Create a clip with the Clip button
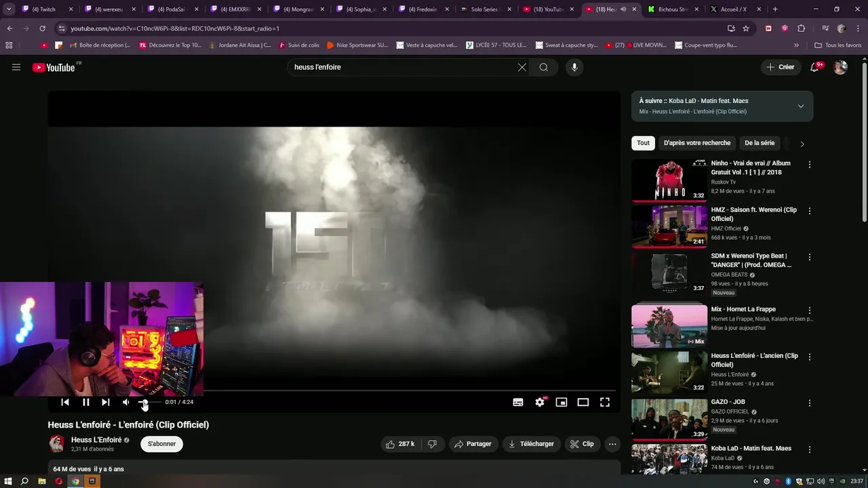Viewport: 868px width, 488px height. pos(582,444)
